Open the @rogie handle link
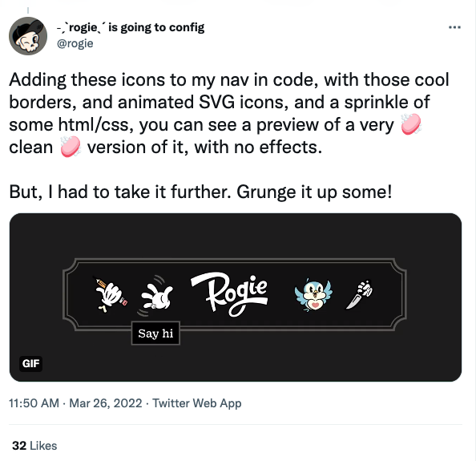This screenshot has width=476, height=461. point(75,43)
